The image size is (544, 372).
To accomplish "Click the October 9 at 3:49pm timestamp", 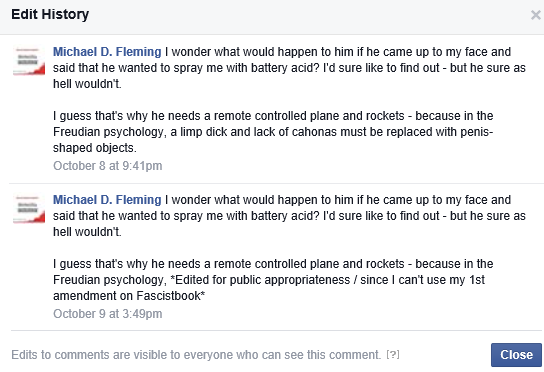I will point(108,314).
